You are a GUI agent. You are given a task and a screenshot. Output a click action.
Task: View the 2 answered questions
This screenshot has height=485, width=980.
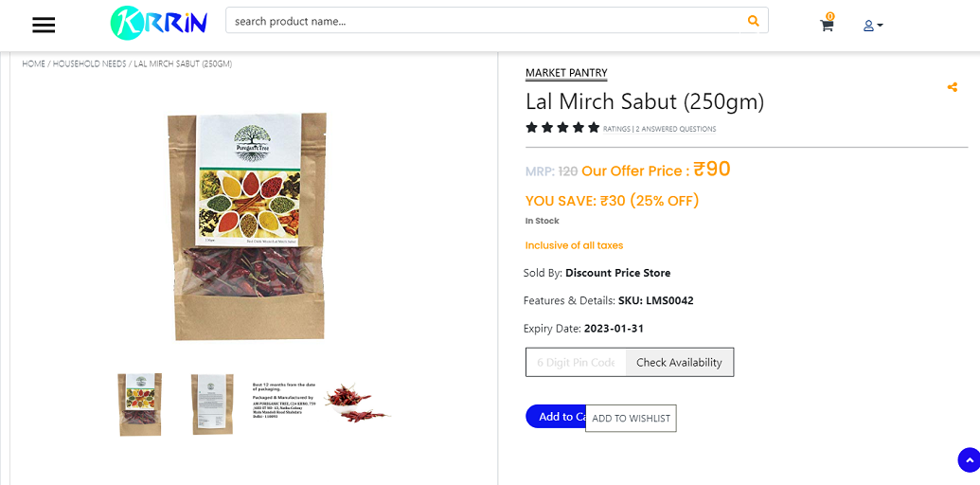(x=676, y=129)
